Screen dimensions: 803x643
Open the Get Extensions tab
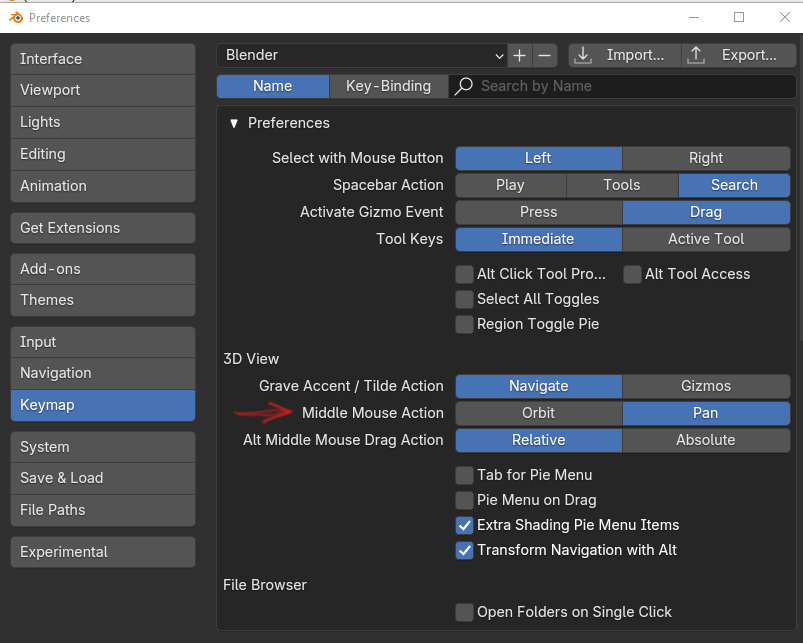tap(103, 228)
